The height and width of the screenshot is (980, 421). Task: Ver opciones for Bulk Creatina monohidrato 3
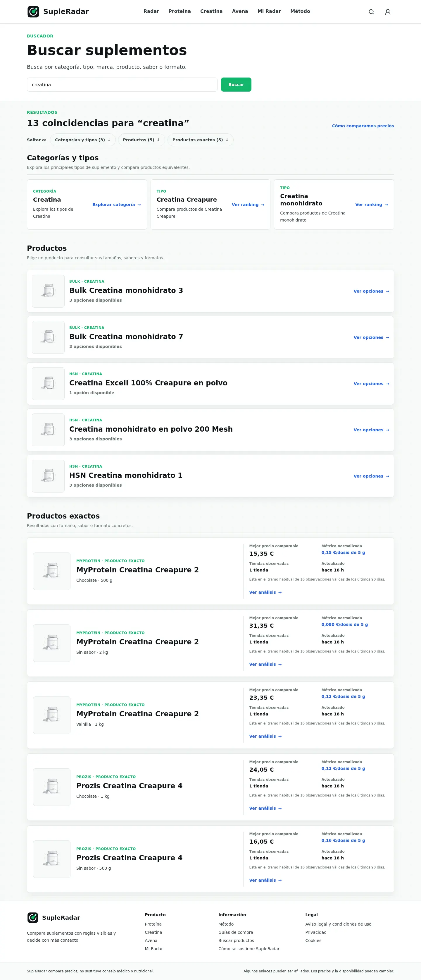point(371,291)
